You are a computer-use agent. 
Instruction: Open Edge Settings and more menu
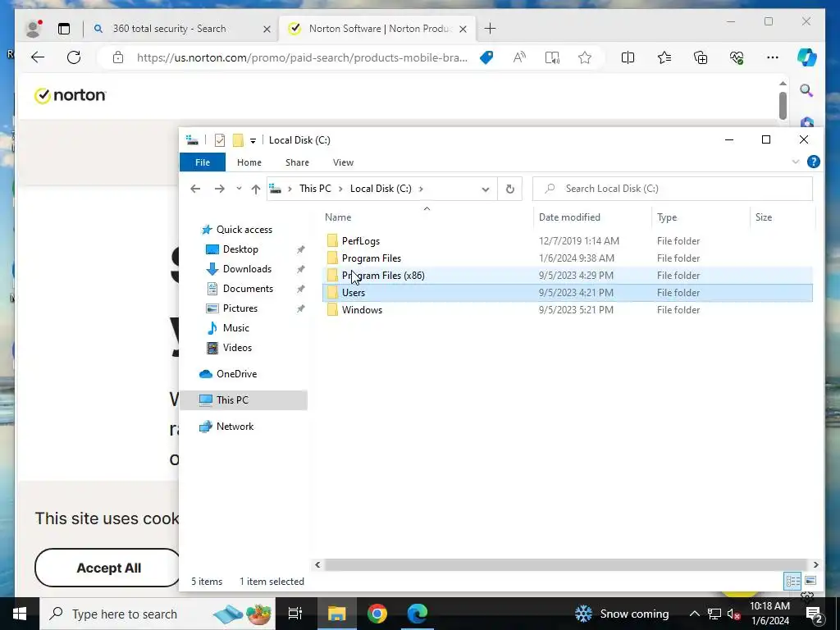[x=773, y=57]
